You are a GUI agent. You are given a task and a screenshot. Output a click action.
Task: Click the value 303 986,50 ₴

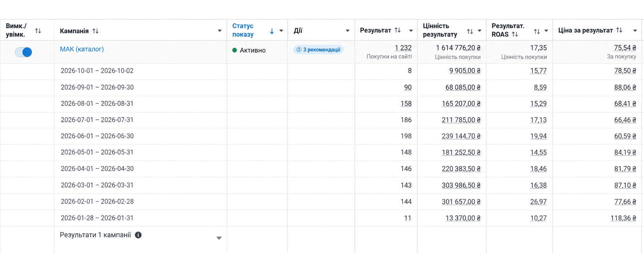(461, 185)
